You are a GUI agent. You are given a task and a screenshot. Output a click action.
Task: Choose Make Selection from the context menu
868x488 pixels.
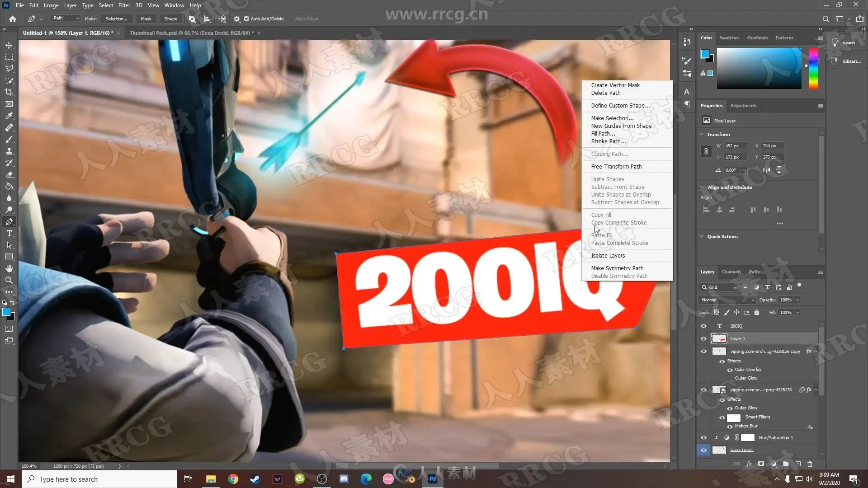(612, 118)
